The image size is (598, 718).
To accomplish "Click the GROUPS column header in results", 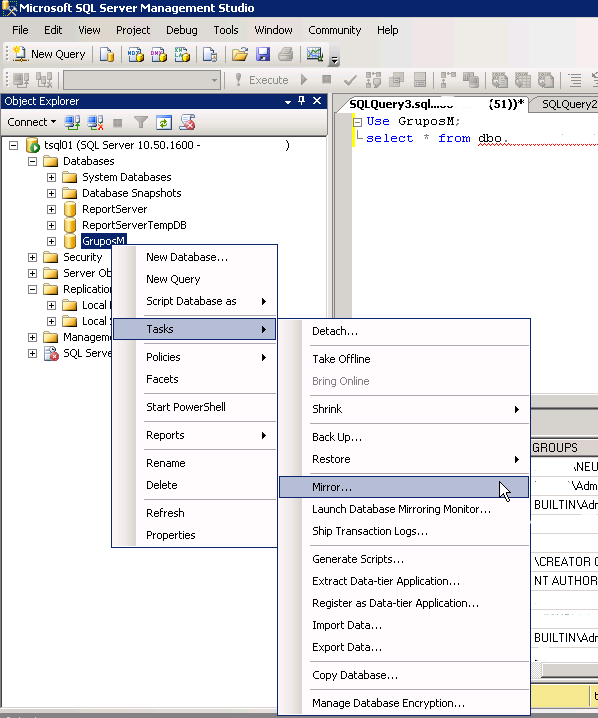I will (x=564, y=447).
